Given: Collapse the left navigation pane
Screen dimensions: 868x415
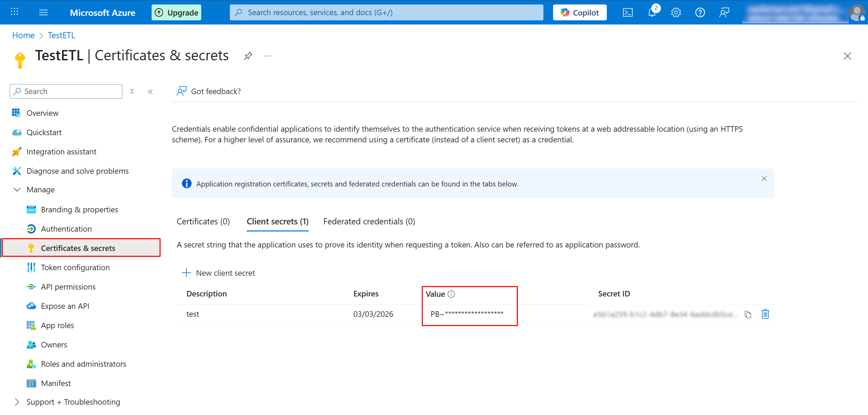Looking at the screenshot, I should [150, 92].
